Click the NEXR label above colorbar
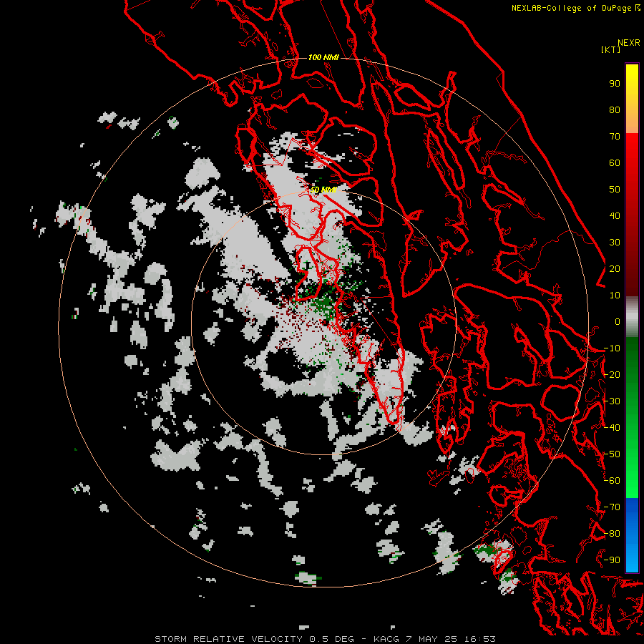644x644 pixels. tap(629, 43)
